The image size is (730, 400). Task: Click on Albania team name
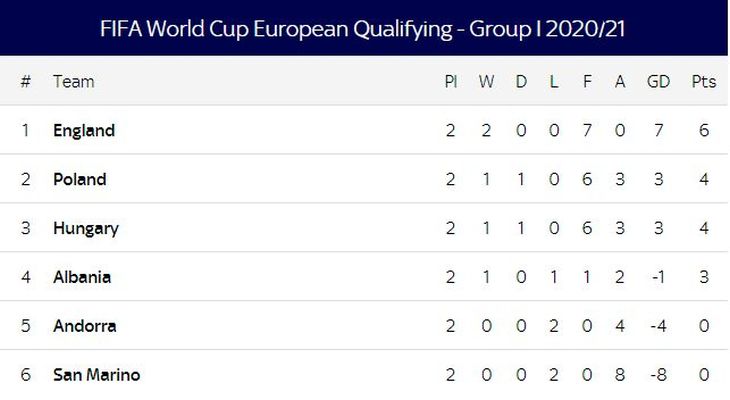point(82,277)
